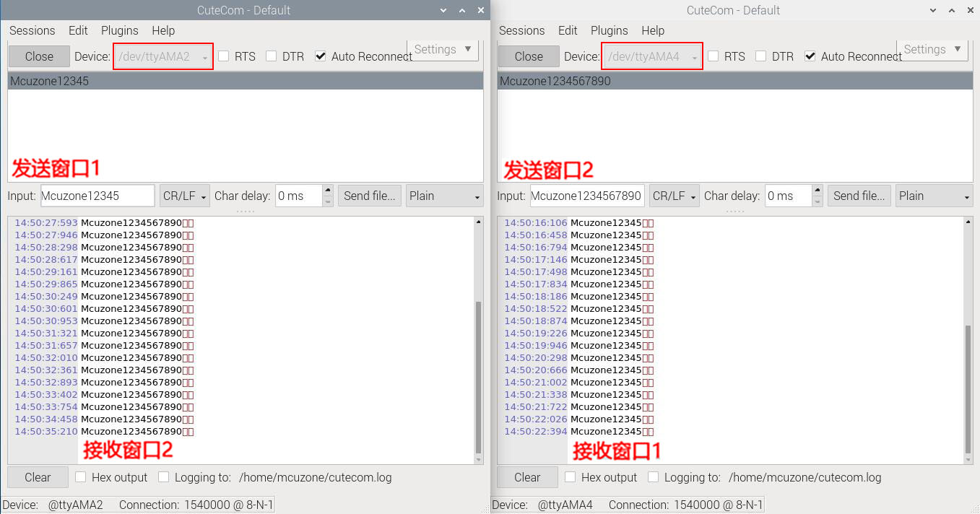
Task: Click Char delay value field, left window
Action: [x=298, y=196]
